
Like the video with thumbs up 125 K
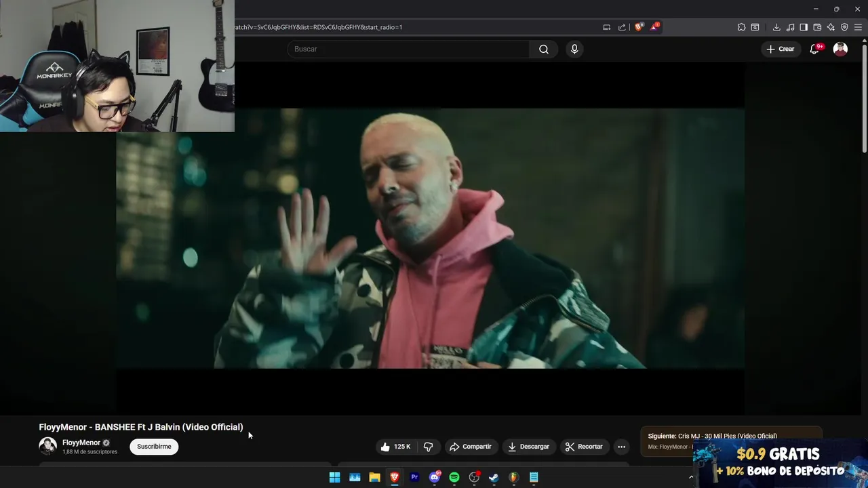[x=395, y=447]
